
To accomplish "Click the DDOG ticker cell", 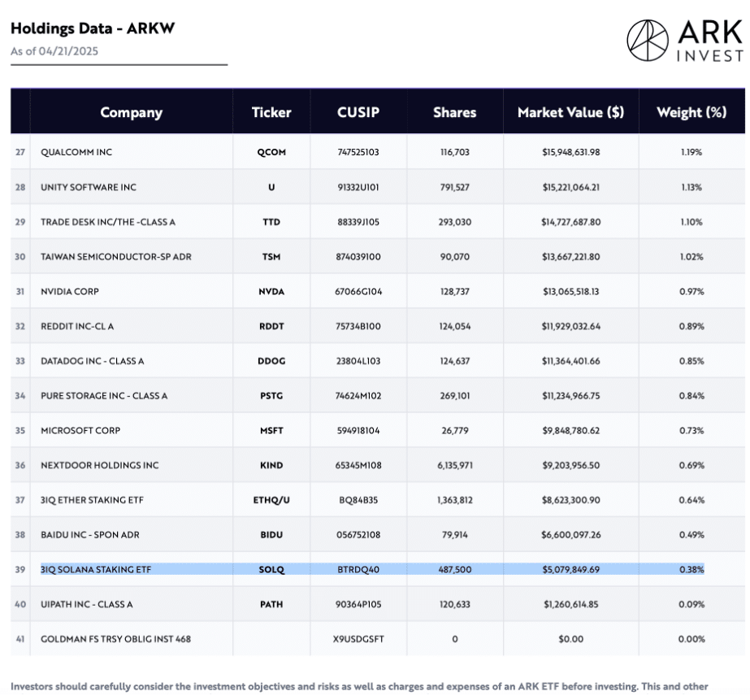I will [271, 361].
